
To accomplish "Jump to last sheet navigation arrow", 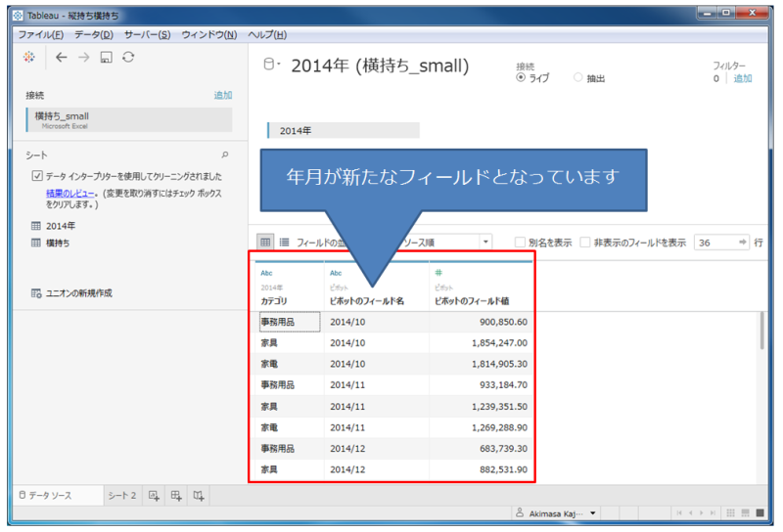I will pos(714,513).
